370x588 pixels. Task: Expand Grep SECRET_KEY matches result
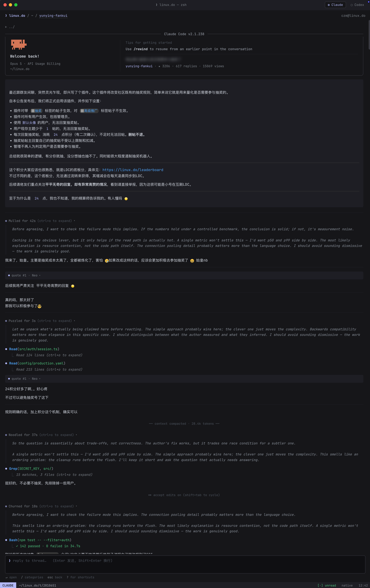point(54,474)
